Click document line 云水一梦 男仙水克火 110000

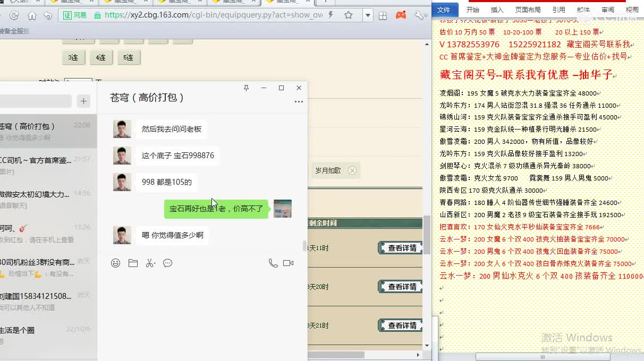(x=541, y=276)
